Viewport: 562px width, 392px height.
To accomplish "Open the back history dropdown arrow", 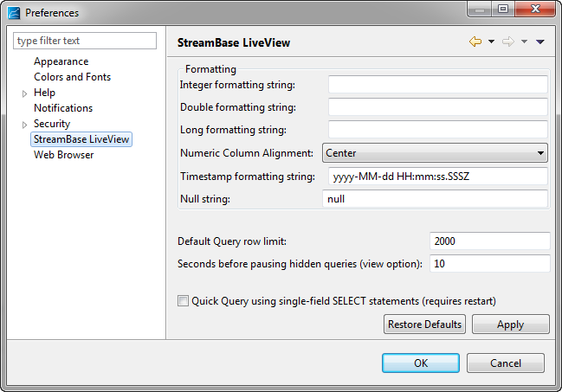I will [491, 42].
